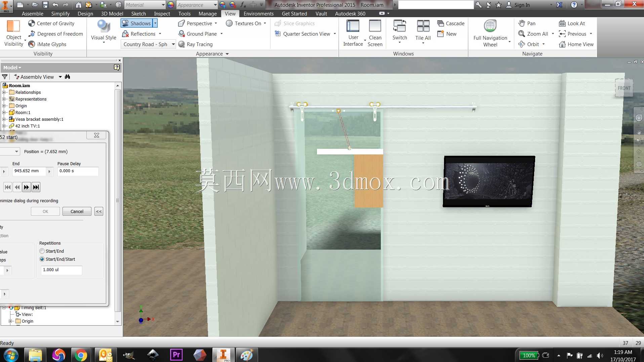Open Google Chrome from taskbar

pos(81,355)
